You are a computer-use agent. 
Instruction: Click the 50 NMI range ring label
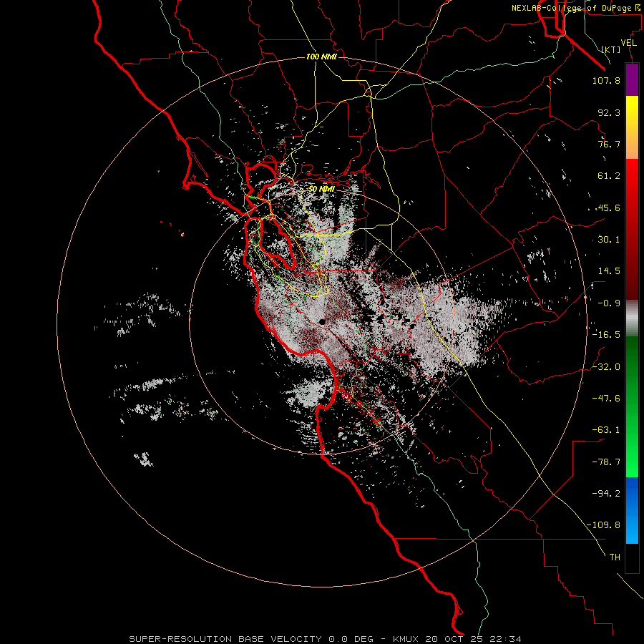(321, 189)
